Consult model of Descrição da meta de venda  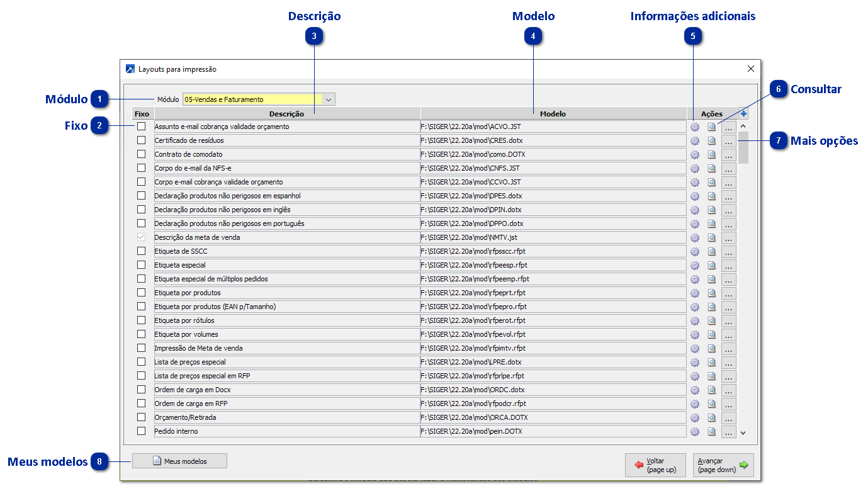click(x=712, y=238)
